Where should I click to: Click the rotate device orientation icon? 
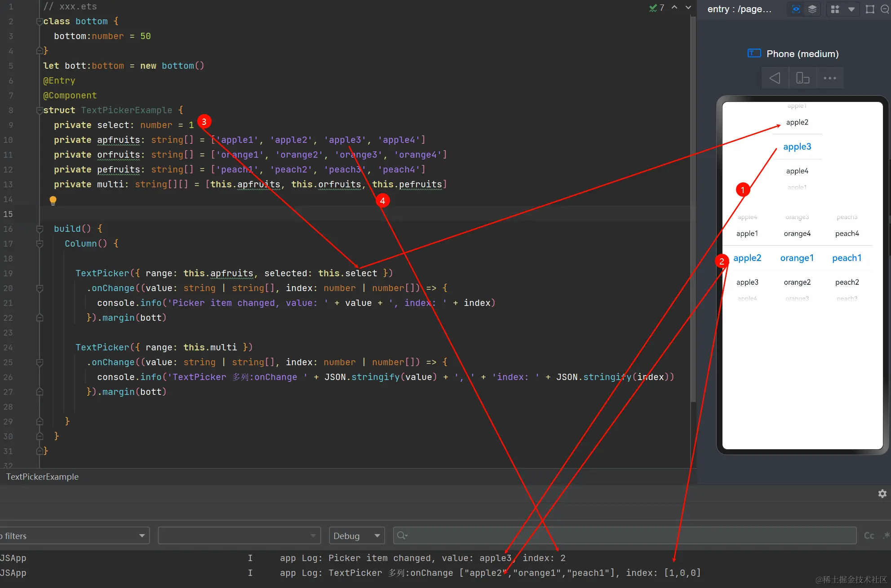[x=802, y=78]
